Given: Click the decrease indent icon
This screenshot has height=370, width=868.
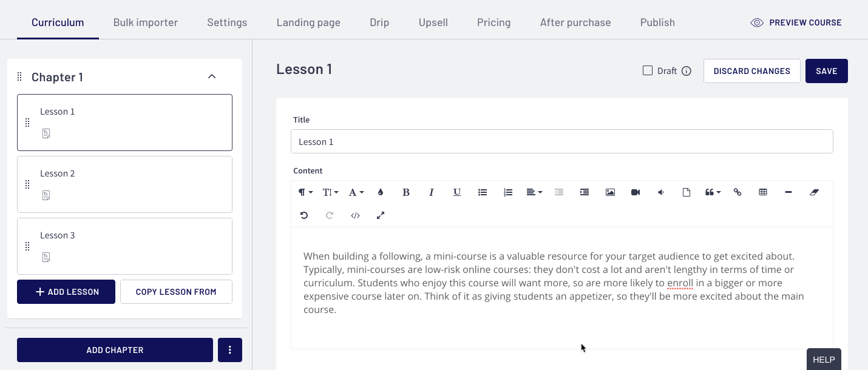Looking at the screenshot, I should pyautogui.click(x=559, y=192).
